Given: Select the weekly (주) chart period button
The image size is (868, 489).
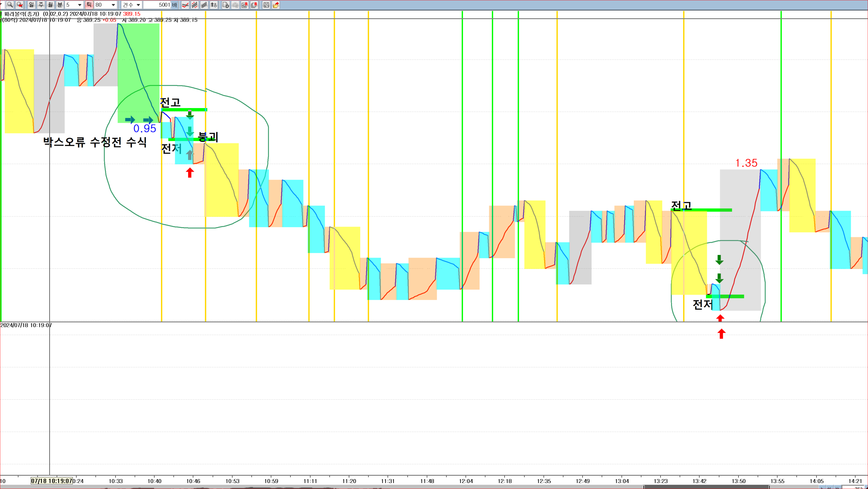Looking at the screenshot, I should [x=41, y=5].
